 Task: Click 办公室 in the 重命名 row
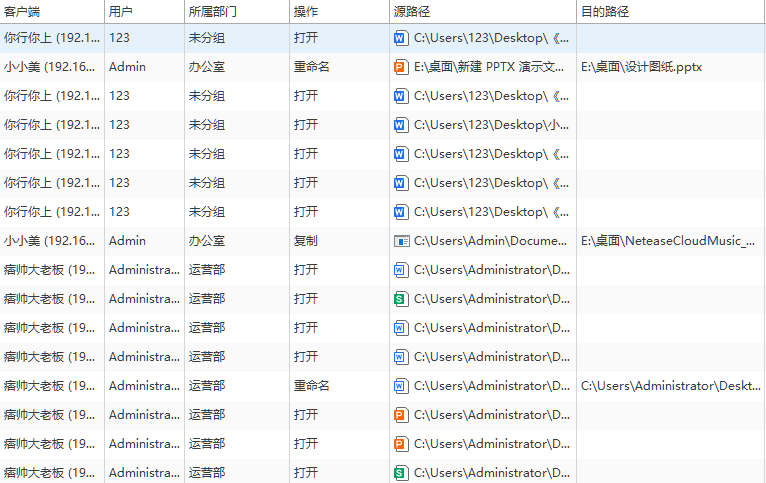[x=207, y=67]
